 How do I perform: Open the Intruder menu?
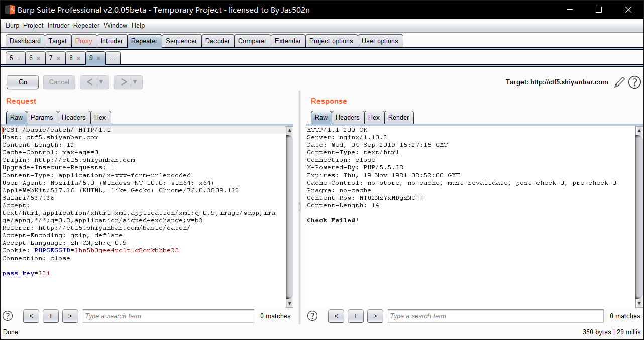pyautogui.click(x=59, y=25)
